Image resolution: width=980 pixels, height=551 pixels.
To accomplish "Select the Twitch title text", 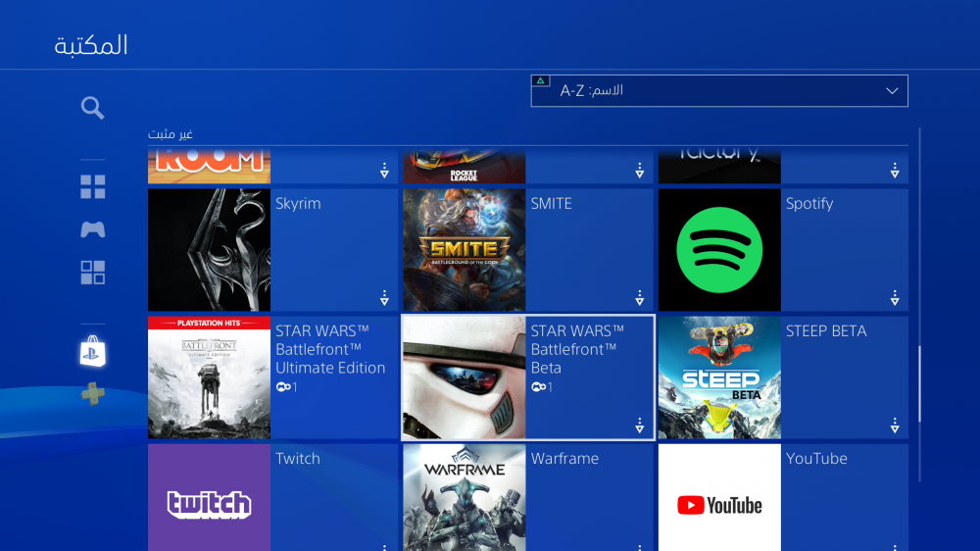I will click(x=298, y=459).
